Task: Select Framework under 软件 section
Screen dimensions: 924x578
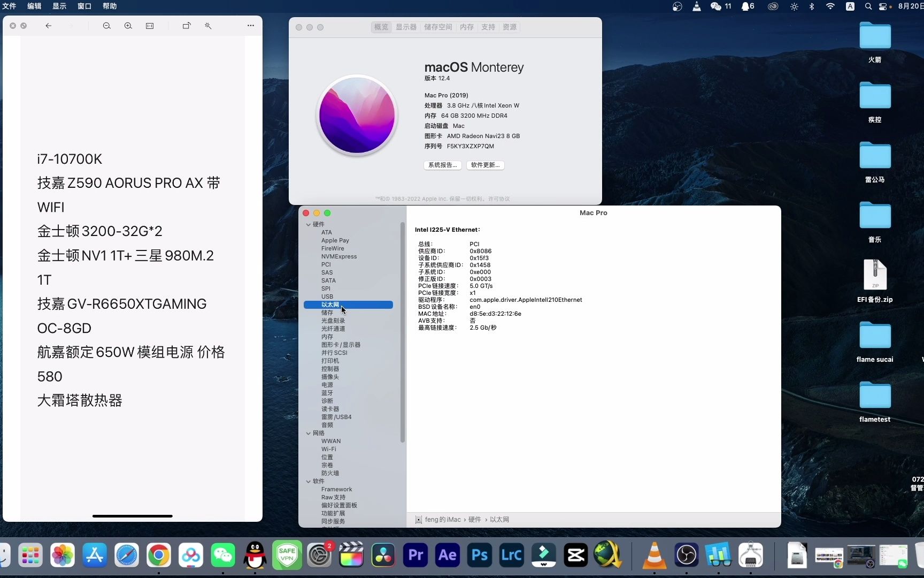Action: (x=337, y=489)
